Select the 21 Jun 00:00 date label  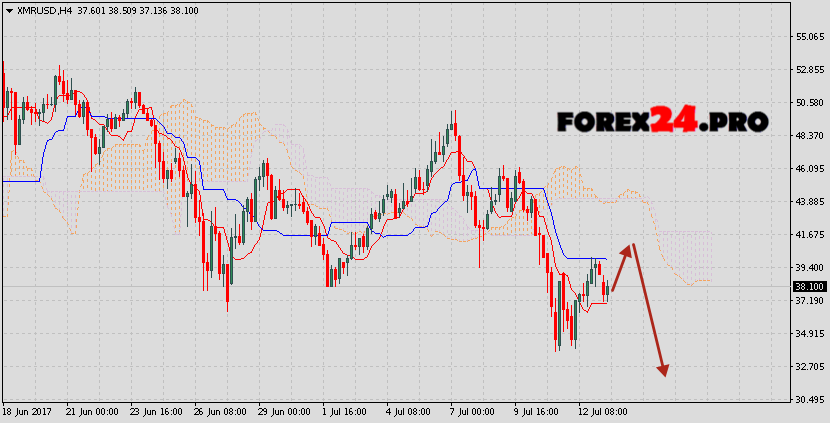coord(93,411)
